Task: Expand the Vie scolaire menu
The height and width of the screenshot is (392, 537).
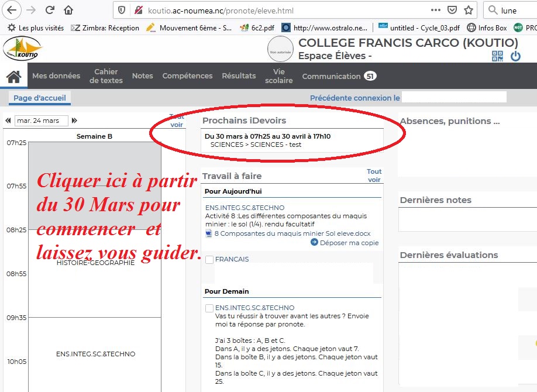Action: [x=278, y=76]
